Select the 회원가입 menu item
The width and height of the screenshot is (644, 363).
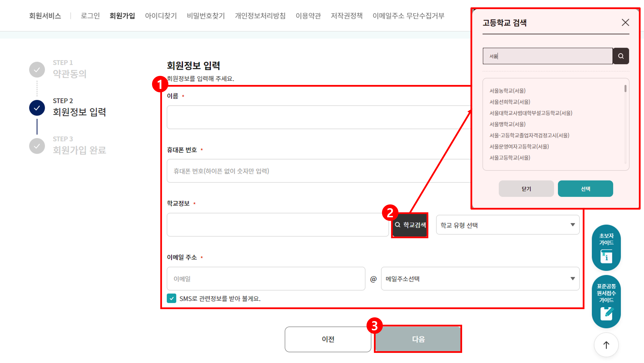122,16
